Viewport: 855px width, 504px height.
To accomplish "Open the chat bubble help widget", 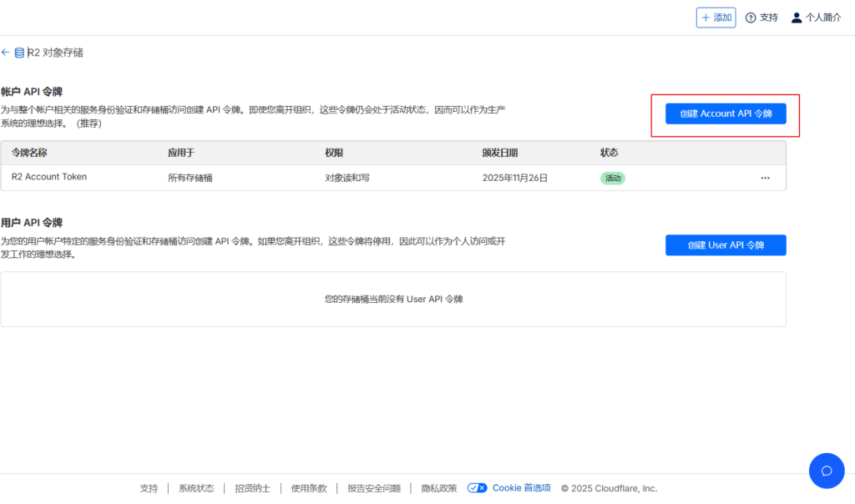I will (827, 471).
